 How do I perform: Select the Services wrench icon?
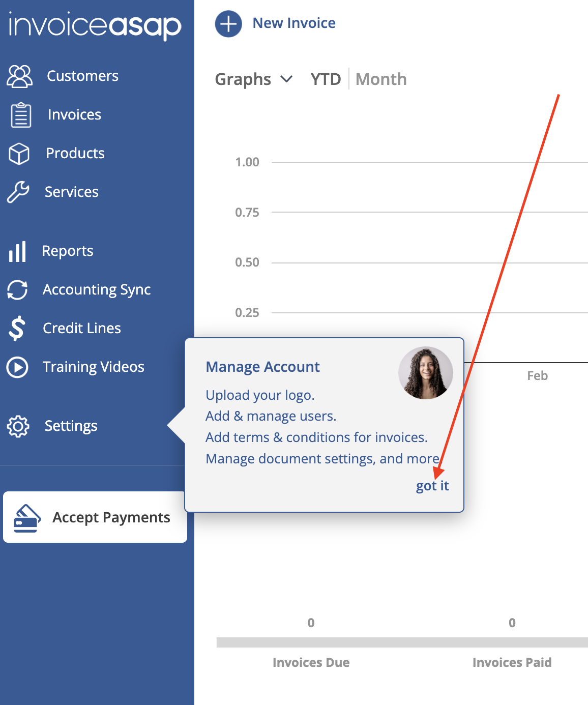tap(18, 192)
